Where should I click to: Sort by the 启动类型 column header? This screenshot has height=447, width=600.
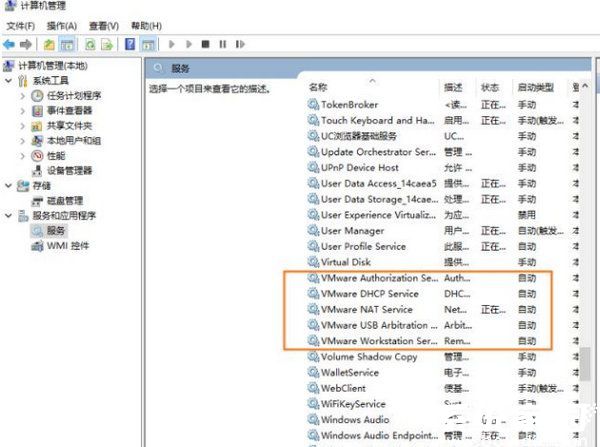(536, 88)
